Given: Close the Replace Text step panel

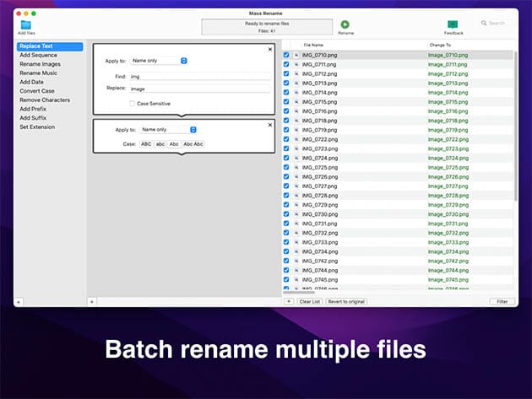Looking at the screenshot, I should click(x=269, y=49).
